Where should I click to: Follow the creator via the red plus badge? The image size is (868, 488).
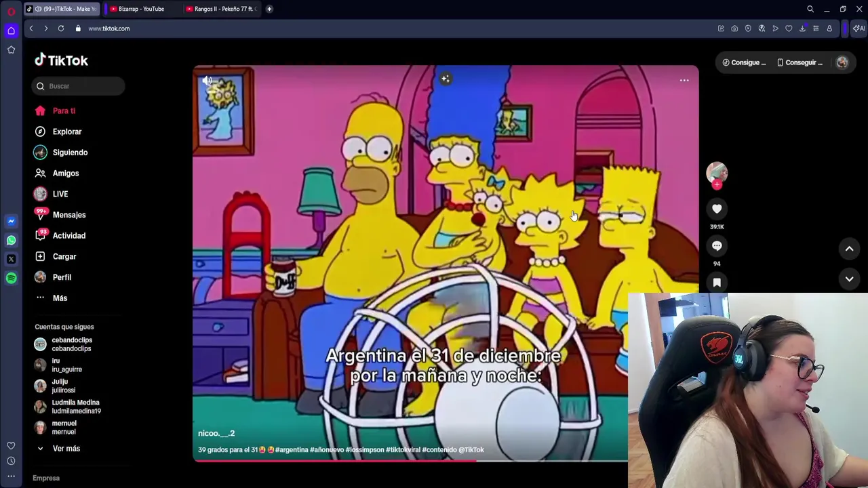(717, 184)
